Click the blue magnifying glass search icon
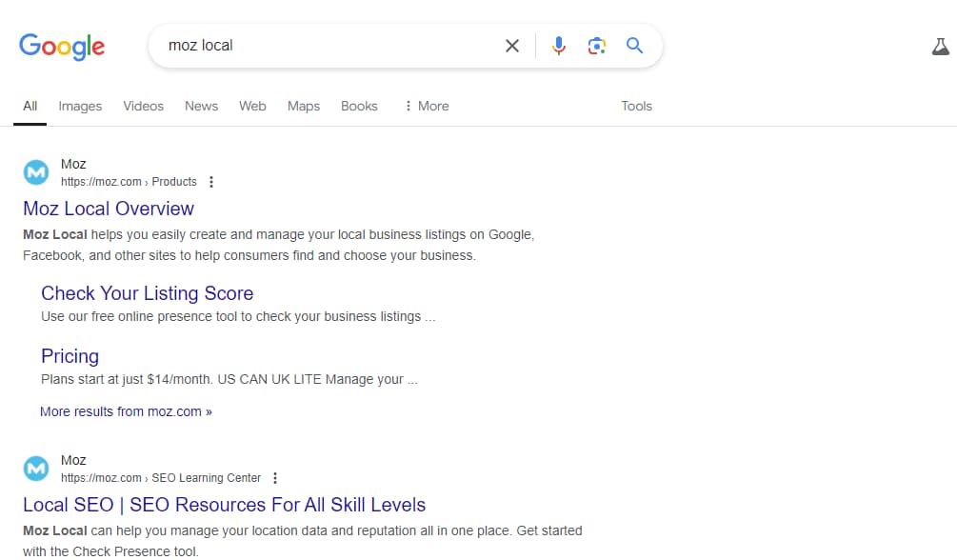 635,46
